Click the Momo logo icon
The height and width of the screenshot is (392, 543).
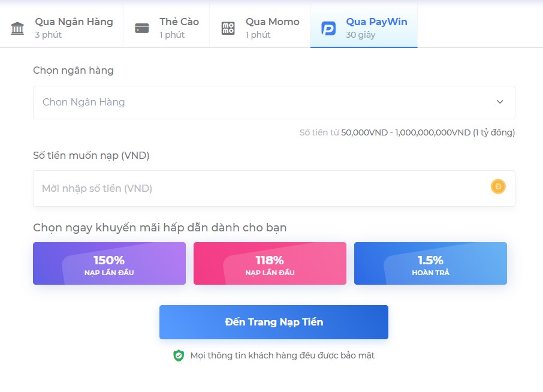[228, 28]
